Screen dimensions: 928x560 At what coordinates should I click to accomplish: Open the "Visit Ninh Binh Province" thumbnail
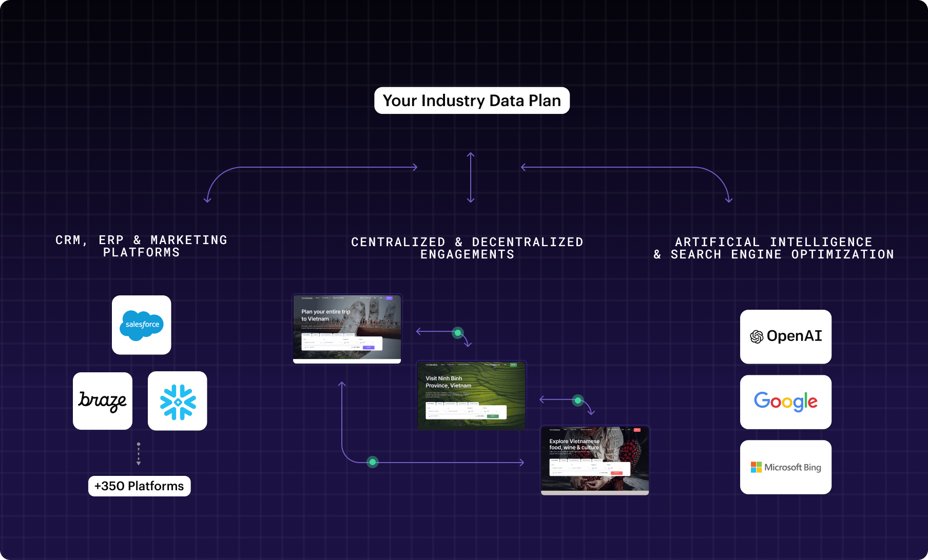point(471,395)
